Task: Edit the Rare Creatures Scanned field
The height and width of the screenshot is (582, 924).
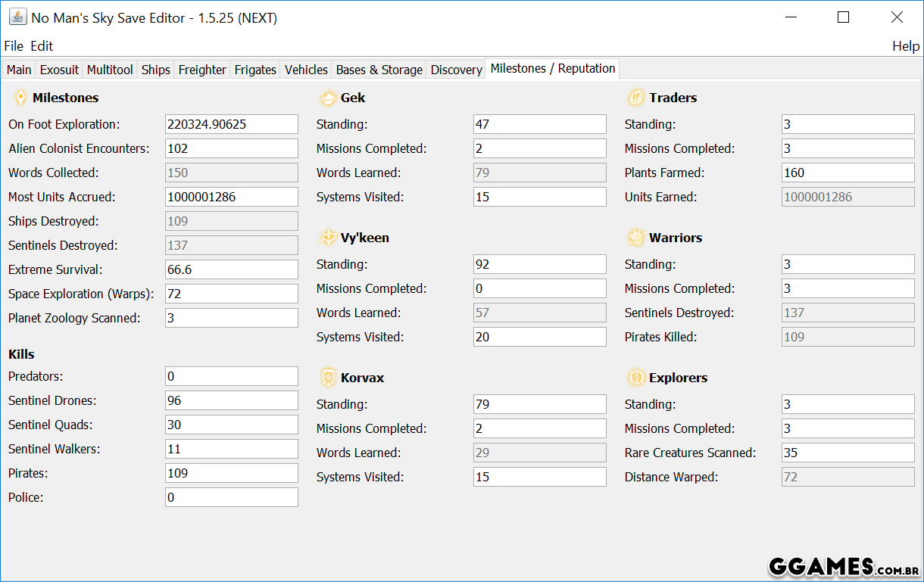Action: pyautogui.click(x=848, y=453)
